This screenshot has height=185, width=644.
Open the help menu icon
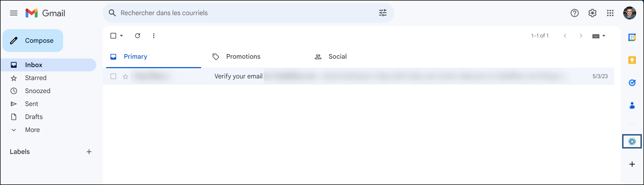coord(575,13)
